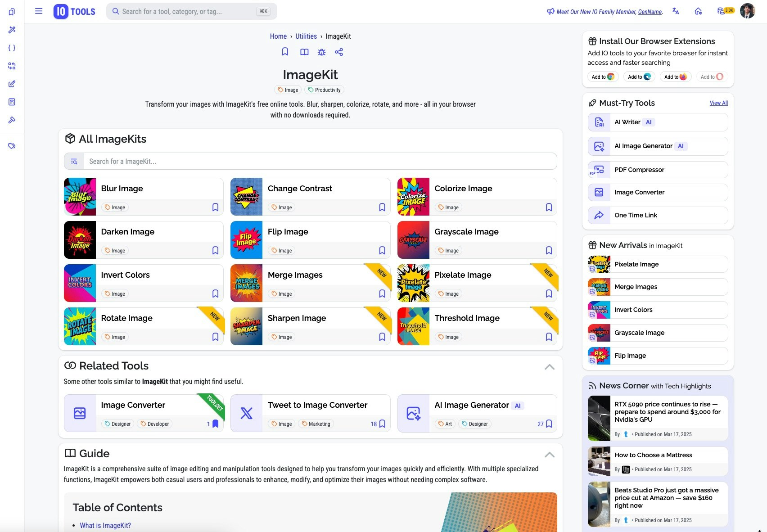Screen dimensions: 767x532
Task: Open the What is ImageKit? link
Action: tap(105, 525)
